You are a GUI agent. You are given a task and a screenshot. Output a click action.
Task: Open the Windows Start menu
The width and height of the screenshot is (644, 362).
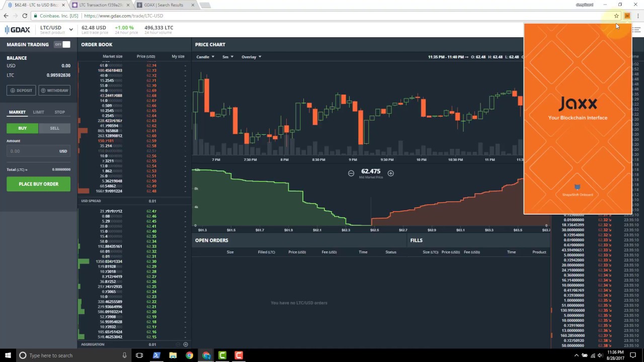[x=8, y=355]
